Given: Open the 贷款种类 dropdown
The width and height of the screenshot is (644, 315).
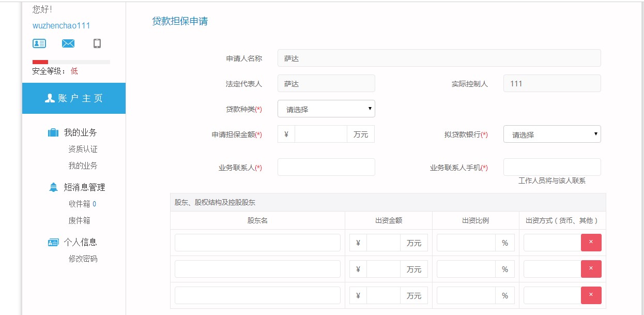Looking at the screenshot, I should click(326, 109).
